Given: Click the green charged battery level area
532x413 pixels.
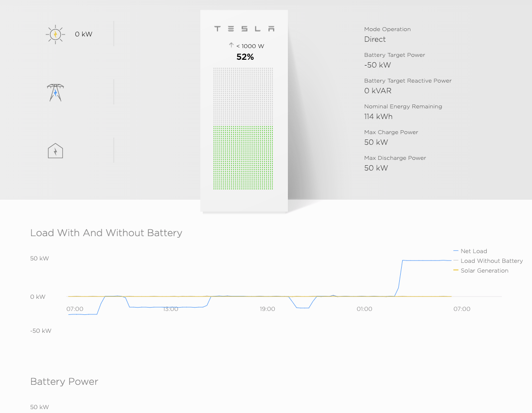Looking at the screenshot, I should click(243, 158).
